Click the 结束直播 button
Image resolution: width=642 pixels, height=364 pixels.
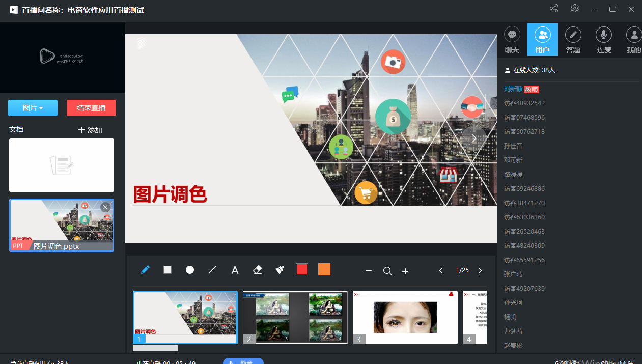91,108
